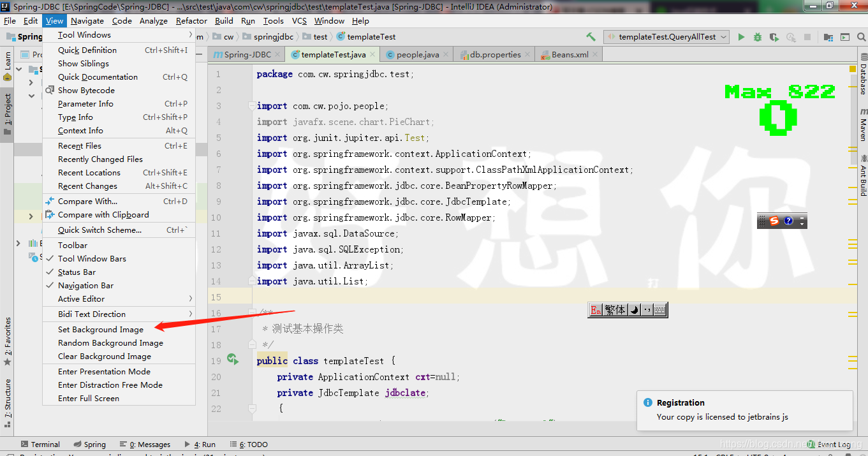Click the run anything window icon
This screenshot has width=868, height=456.
tap(844, 37)
